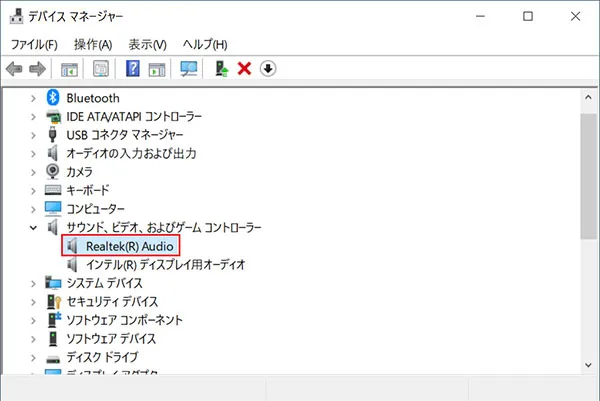This screenshot has height=401, width=600.
Task: Open the blue Help question mark icon
Action: tap(133, 69)
